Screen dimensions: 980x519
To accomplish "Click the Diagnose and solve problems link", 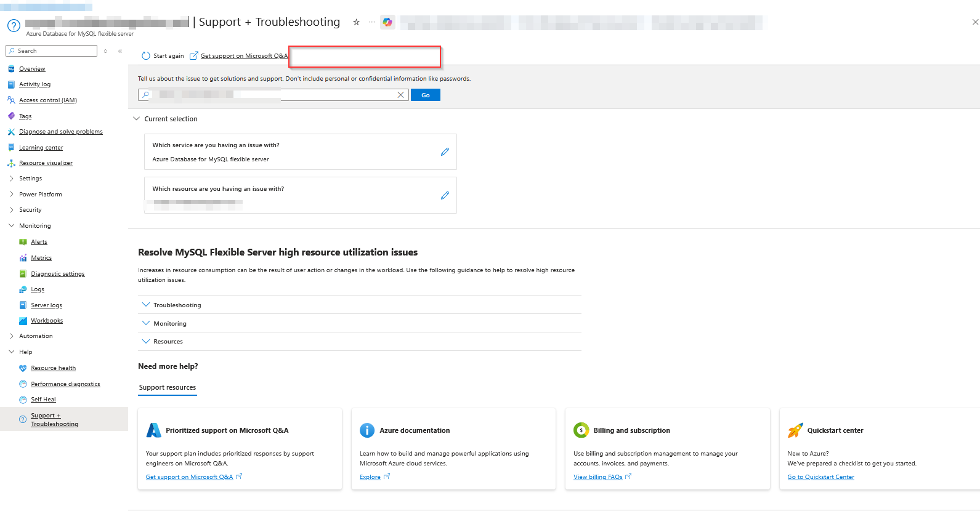I will coord(61,132).
